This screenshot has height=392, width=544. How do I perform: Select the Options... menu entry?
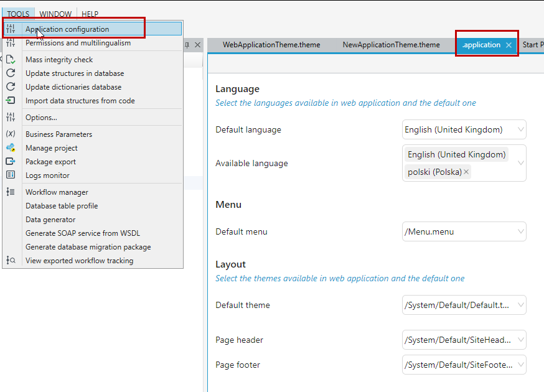pyautogui.click(x=92, y=117)
